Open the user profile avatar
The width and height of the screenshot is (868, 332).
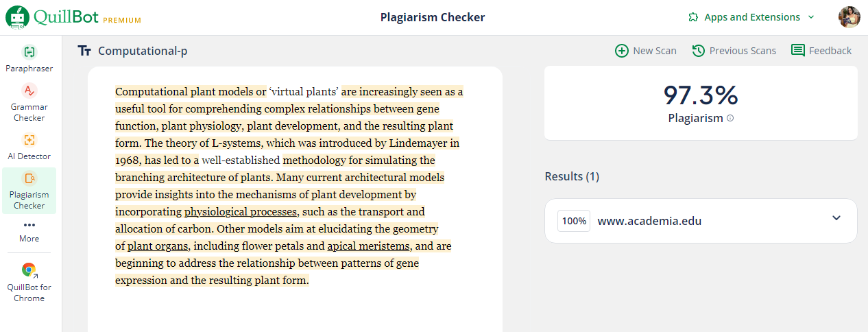point(849,17)
